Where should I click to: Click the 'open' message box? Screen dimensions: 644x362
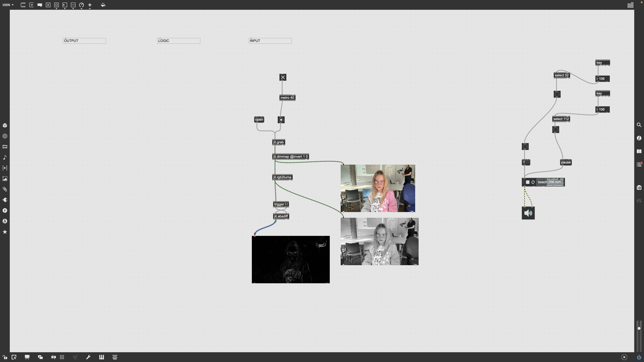click(259, 120)
